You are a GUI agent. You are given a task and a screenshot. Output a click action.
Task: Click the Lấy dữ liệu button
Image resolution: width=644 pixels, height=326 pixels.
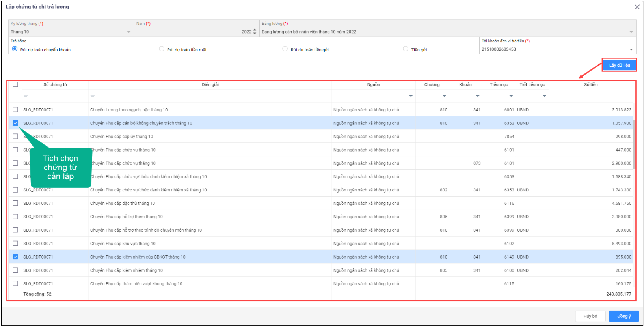pyautogui.click(x=619, y=65)
